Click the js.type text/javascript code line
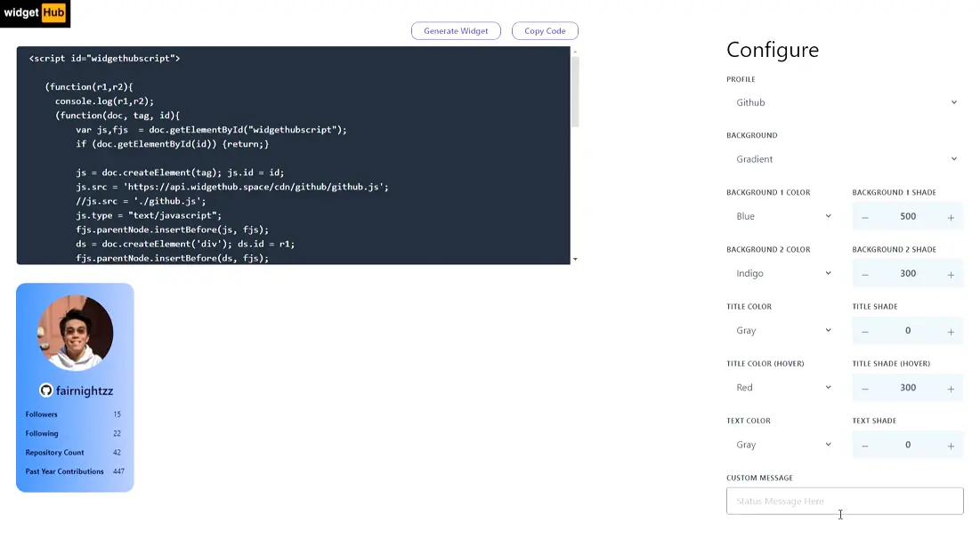 (149, 215)
